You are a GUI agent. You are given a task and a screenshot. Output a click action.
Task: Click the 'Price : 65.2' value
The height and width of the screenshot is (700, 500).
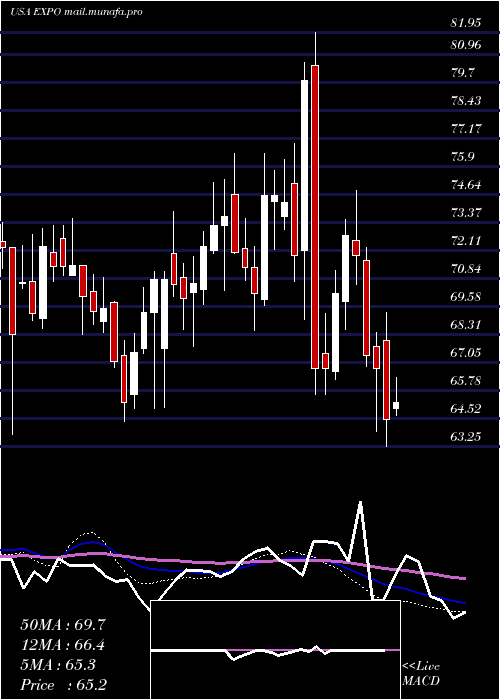point(63,685)
